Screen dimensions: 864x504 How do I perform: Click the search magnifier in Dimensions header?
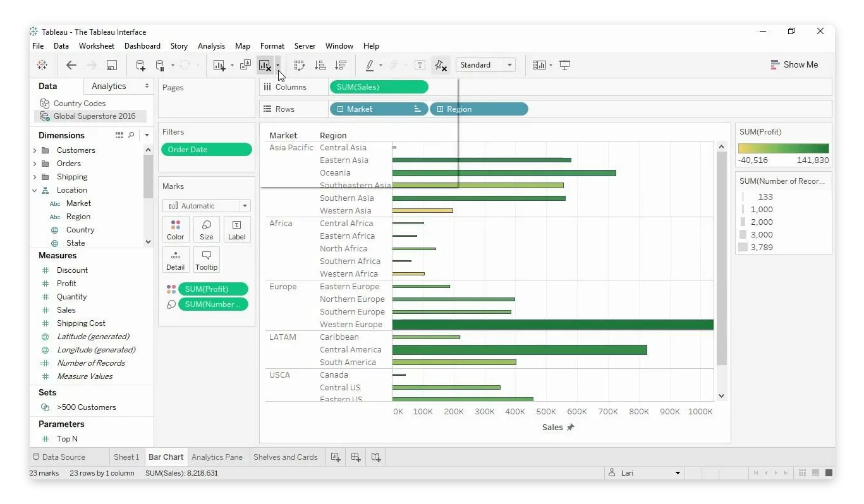click(x=131, y=135)
